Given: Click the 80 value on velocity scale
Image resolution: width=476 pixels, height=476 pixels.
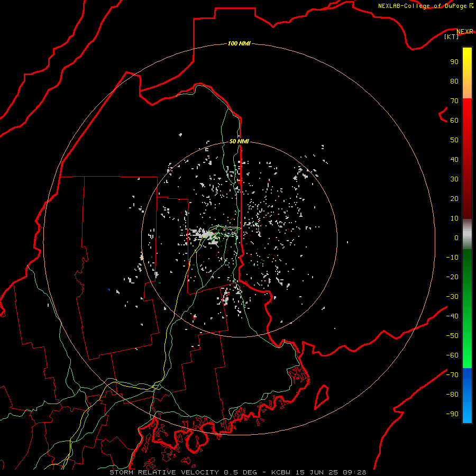Looking at the screenshot, I should coord(454,81).
